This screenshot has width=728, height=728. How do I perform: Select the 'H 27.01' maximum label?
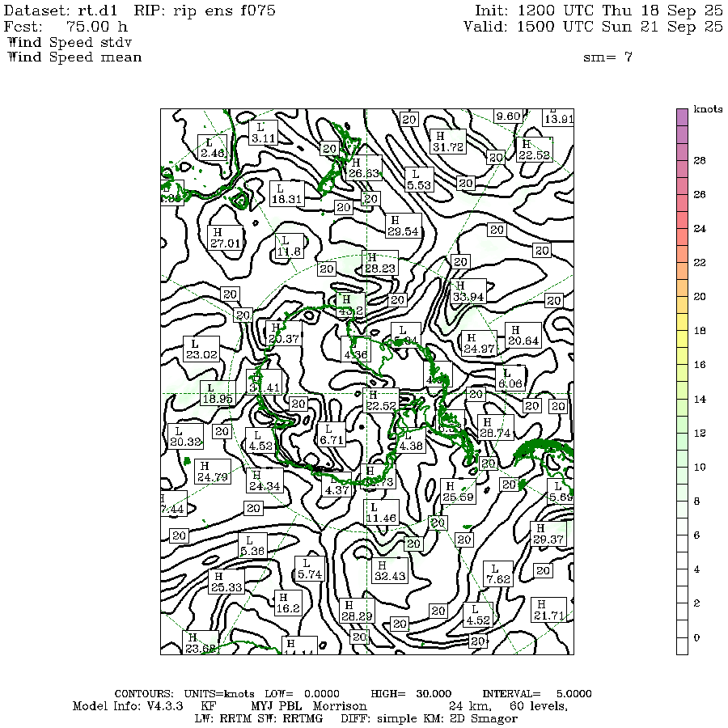point(226,238)
